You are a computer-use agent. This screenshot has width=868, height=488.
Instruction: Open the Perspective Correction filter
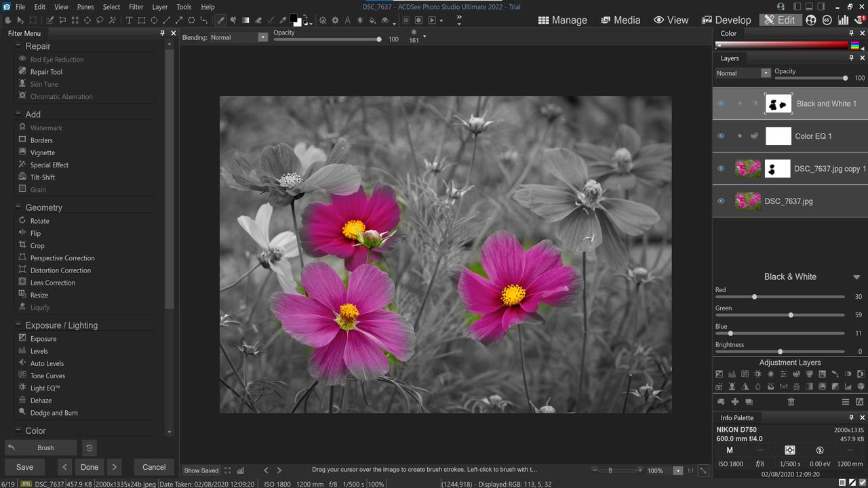(x=62, y=258)
